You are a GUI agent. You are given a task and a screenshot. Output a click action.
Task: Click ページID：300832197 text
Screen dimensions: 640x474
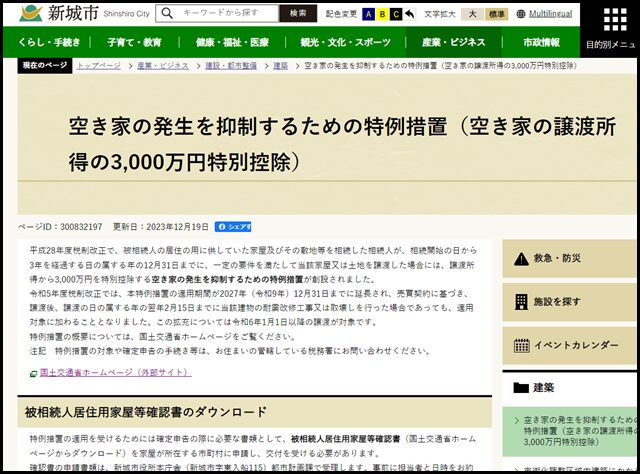[x=60, y=227]
